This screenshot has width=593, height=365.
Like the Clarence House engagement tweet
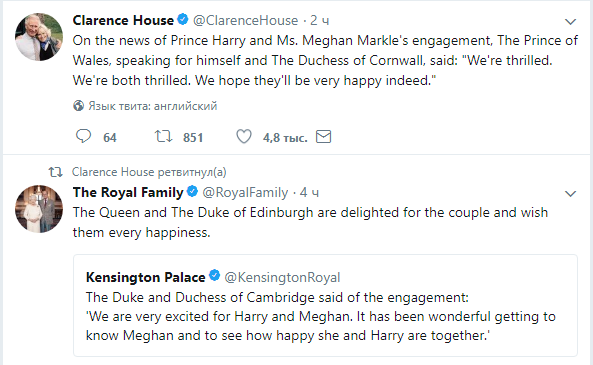click(x=244, y=137)
